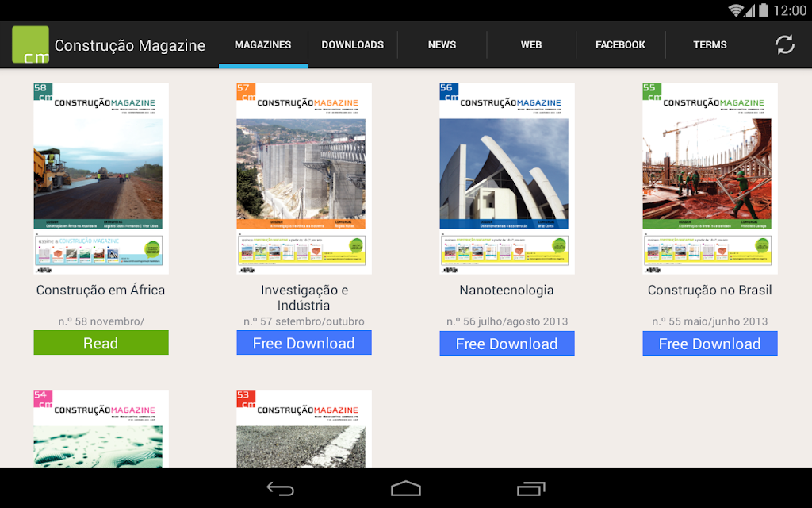Open the issue 58 Construção em África cover
The height and width of the screenshot is (508, 812).
101,179
